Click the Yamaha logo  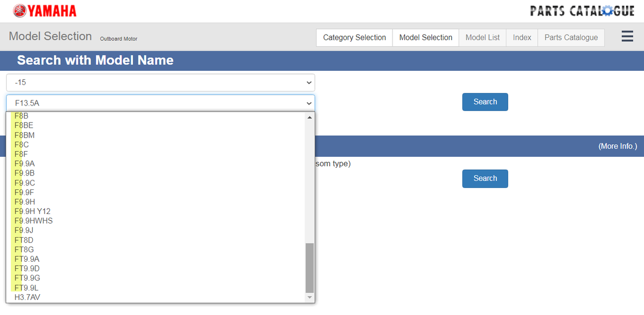coord(45,11)
